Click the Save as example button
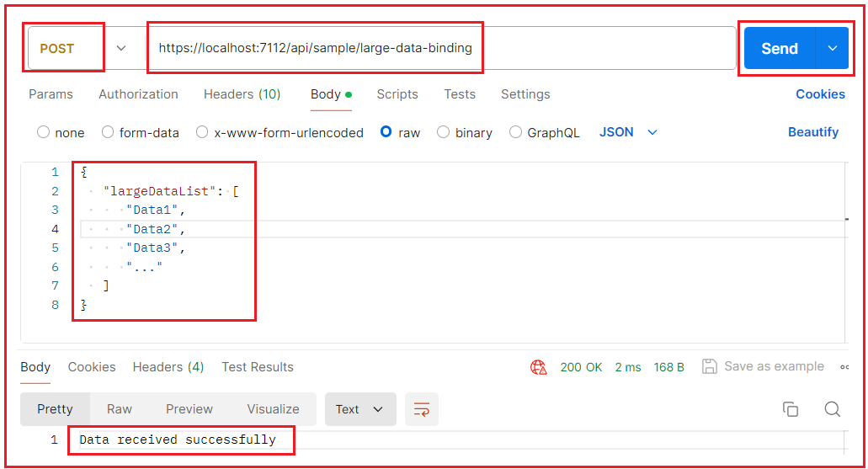 (763, 366)
